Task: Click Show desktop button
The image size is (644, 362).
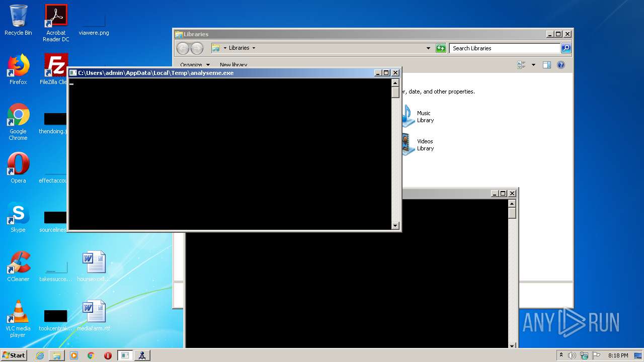Action: click(639, 355)
